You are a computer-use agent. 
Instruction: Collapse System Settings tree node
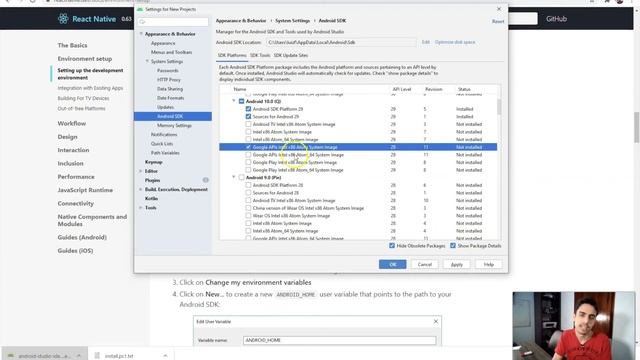pos(147,61)
